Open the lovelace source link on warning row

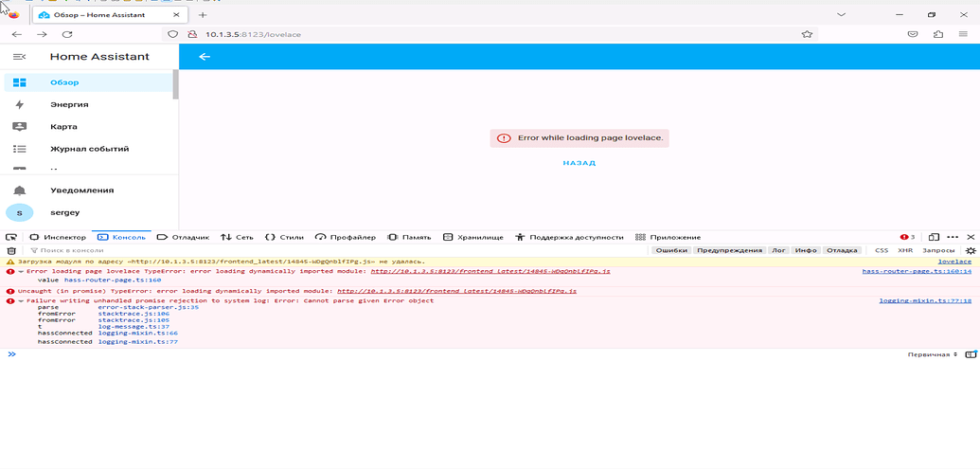click(954, 262)
